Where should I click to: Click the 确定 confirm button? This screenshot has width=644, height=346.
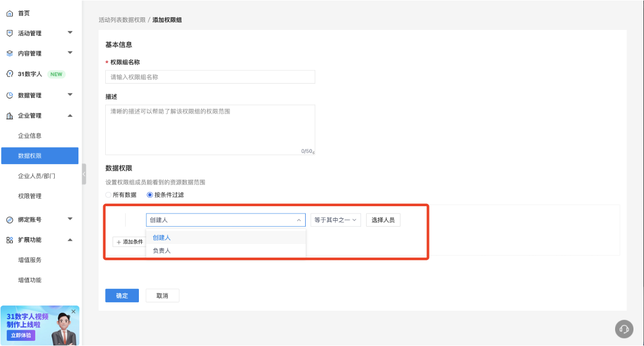[x=122, y=296]
